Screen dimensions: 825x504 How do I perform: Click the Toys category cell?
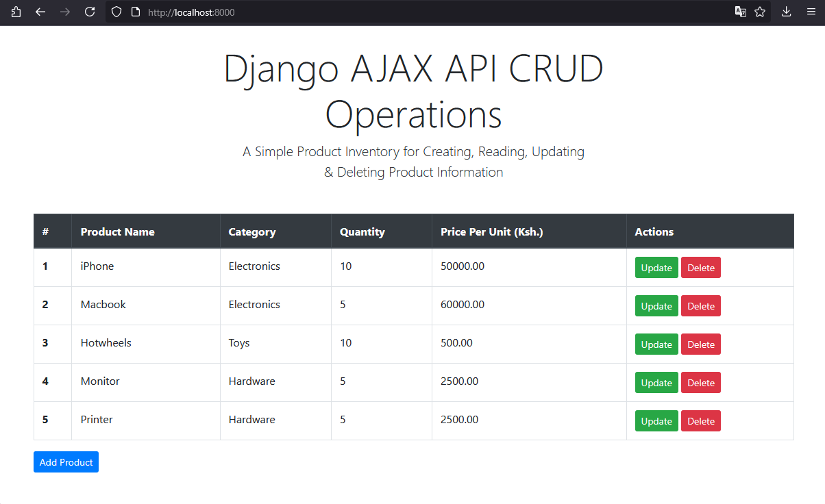point(275,344)
